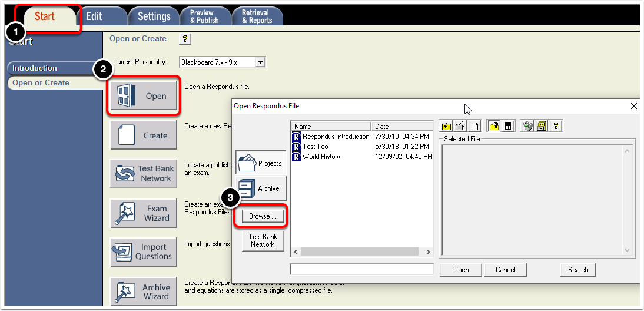Click the Selected File scroll-down arrow
Screen dimensions: 644x311
pos(627,250)
